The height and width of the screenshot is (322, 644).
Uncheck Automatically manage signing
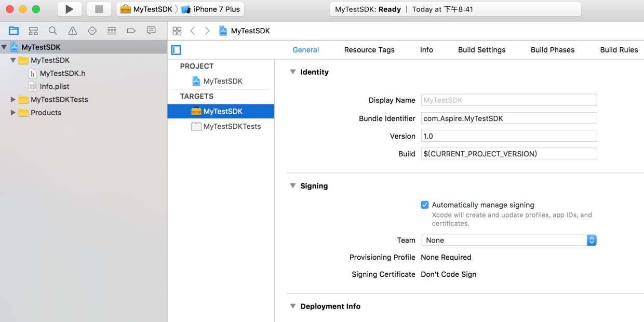click(425, 205)
